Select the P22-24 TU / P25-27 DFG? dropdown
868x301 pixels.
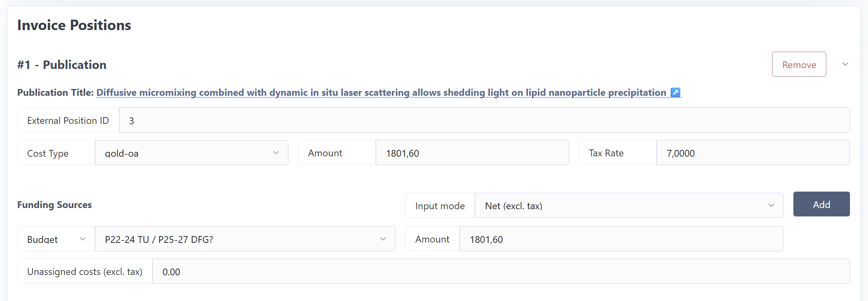(245, 239)
